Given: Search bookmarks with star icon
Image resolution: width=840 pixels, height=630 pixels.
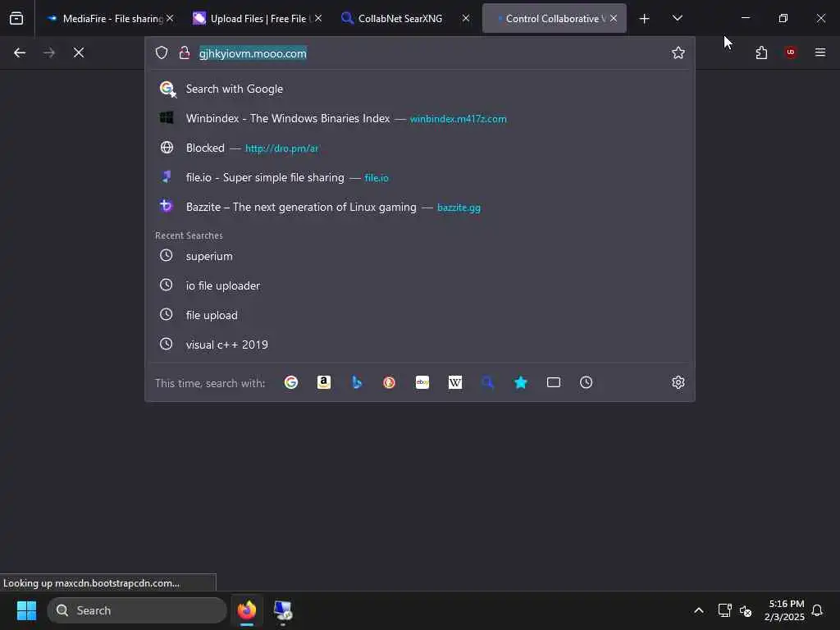Looking at the screenshot, I should pos(521,382).
